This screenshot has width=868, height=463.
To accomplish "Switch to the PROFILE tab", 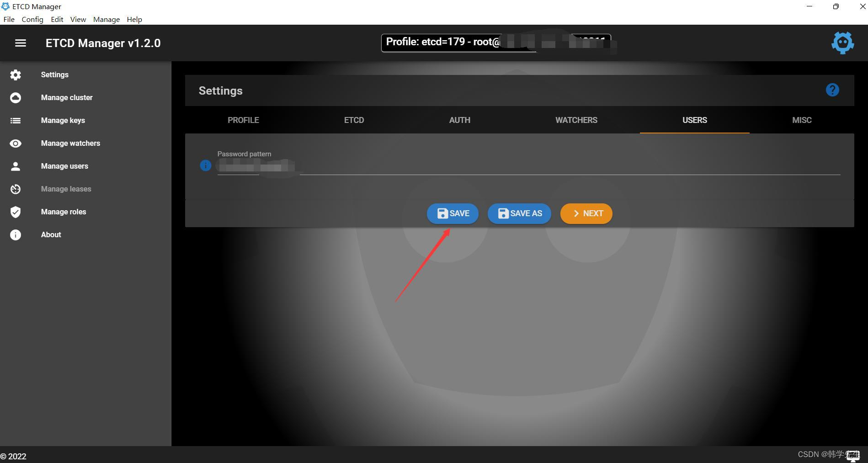I will point(243,120).
